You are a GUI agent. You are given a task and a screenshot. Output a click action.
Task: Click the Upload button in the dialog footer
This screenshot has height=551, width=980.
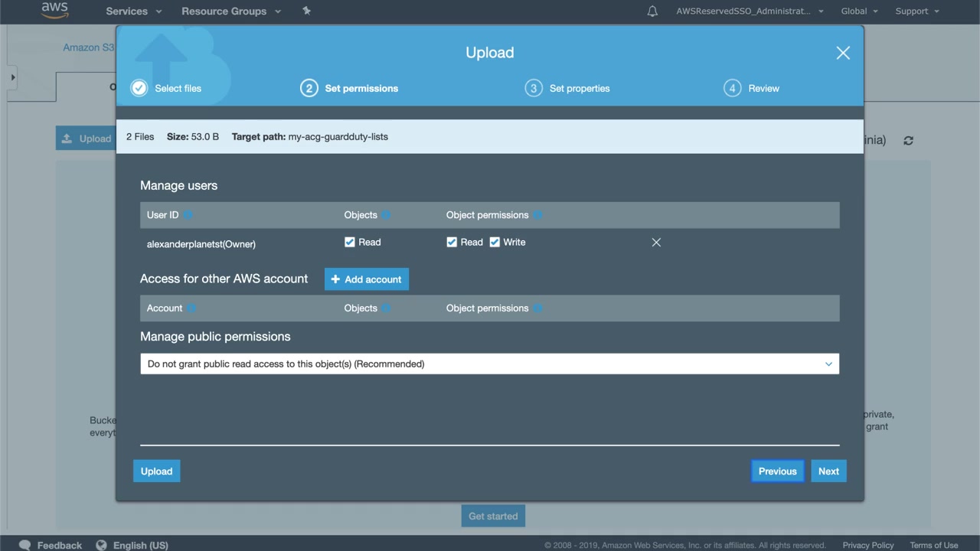[x=157, y=471]
